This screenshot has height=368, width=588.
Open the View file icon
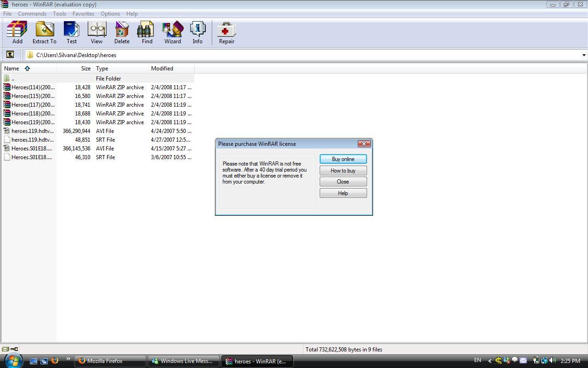(96, 32)
